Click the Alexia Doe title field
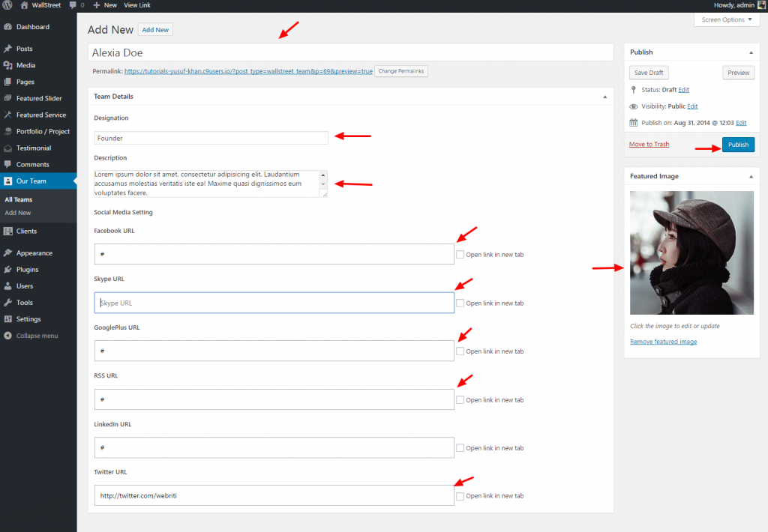 pos(351,52)
